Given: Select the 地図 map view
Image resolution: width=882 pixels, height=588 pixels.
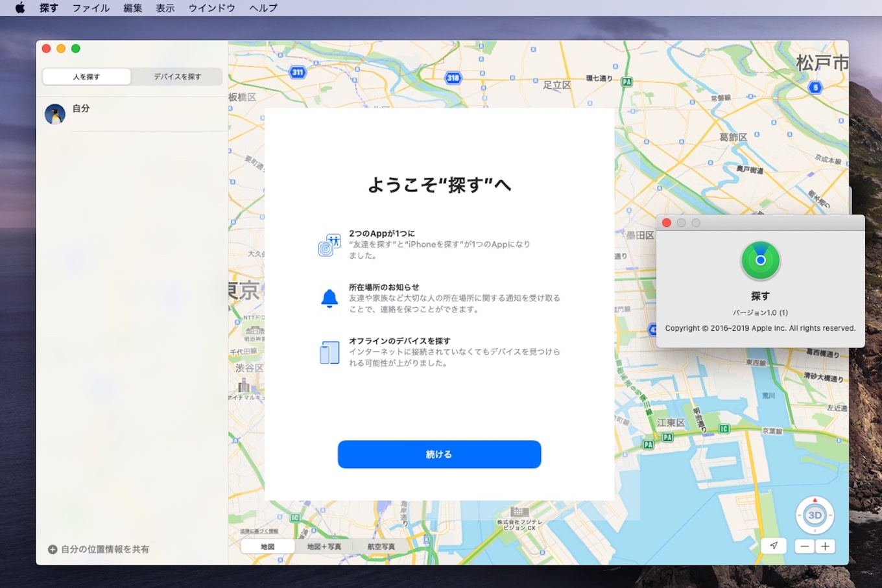Looking at the screenshot, I should click(268, 547).
